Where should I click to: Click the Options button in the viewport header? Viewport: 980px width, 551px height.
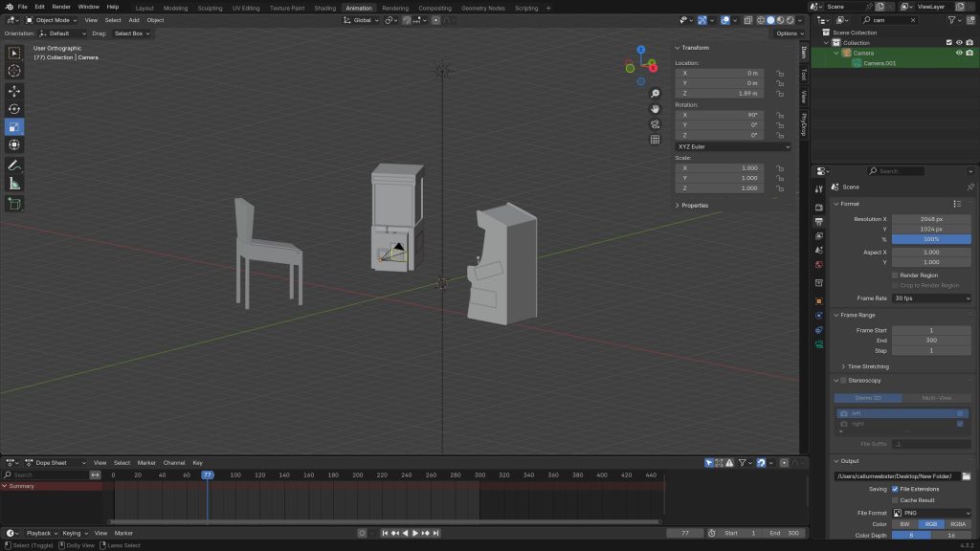coord(788,33)
